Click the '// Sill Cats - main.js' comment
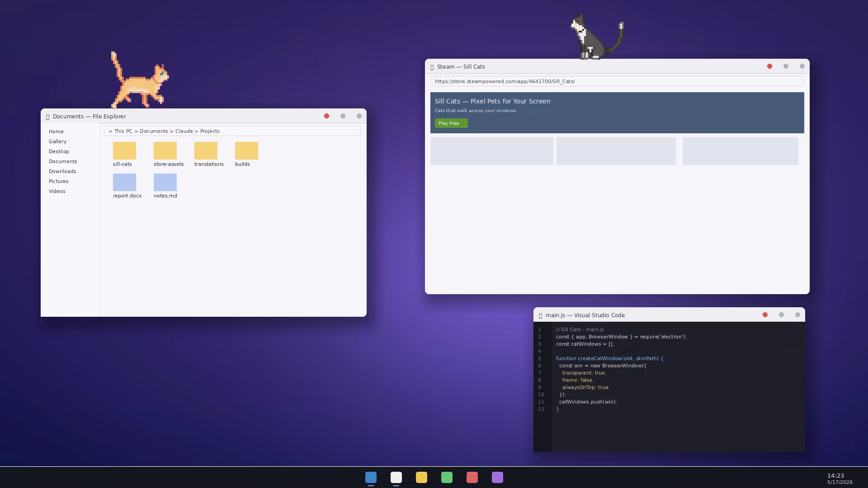Screen dimensions: 868x488 point(580,329)
